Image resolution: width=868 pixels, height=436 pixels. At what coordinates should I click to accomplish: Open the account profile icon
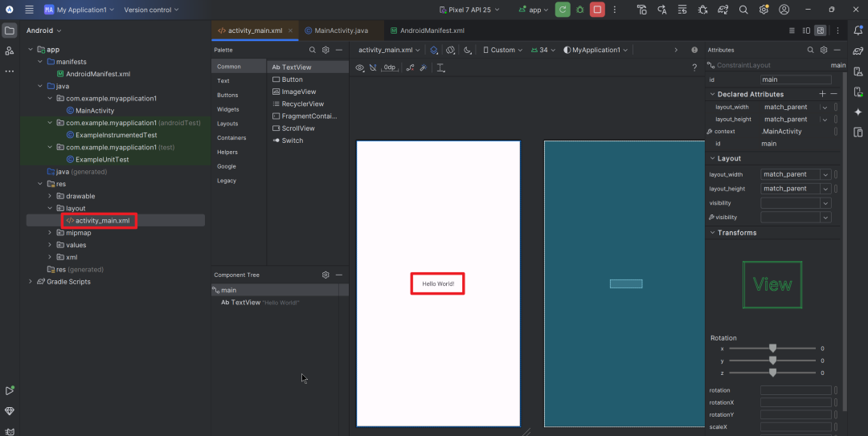point(784,10)
